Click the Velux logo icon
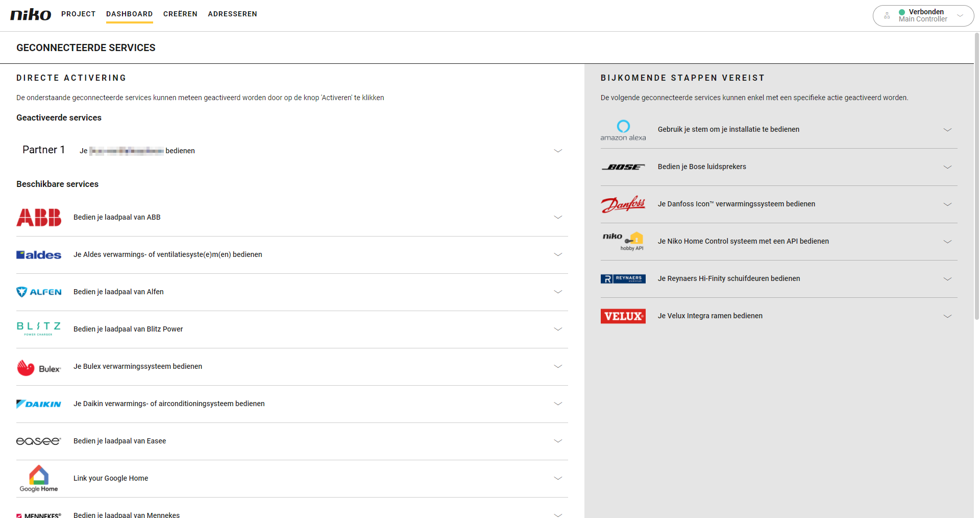This screenshot has height=518, width=980. [x=623, y=316]
